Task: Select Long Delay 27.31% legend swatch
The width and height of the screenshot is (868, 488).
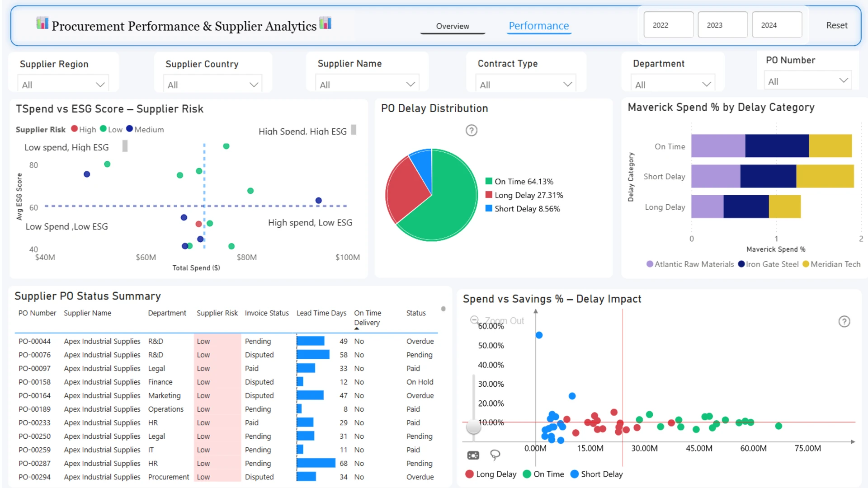Action: click(x=489, y=195)
